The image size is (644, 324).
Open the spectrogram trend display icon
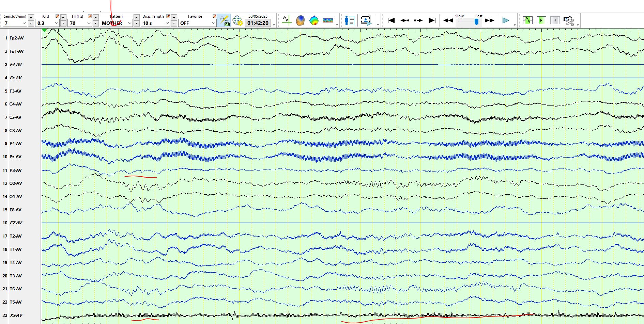point(327,20)
